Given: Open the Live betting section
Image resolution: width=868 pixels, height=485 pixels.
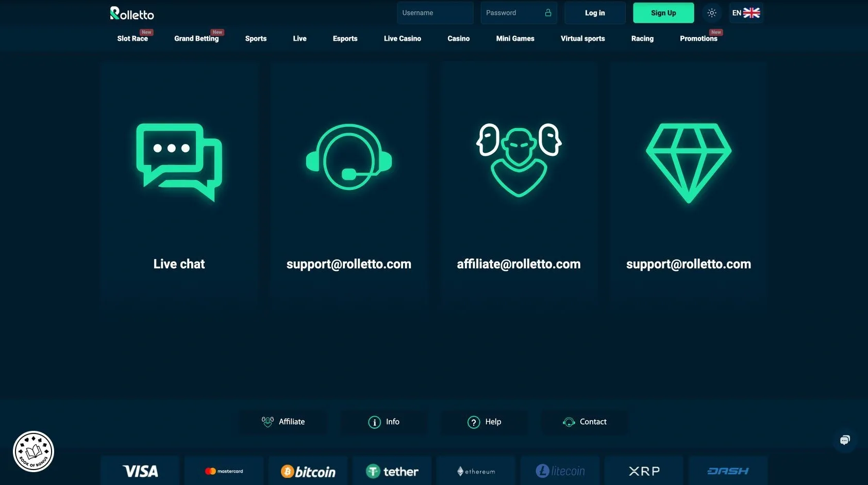Looking at the screenshot, I should coord(299,38).
